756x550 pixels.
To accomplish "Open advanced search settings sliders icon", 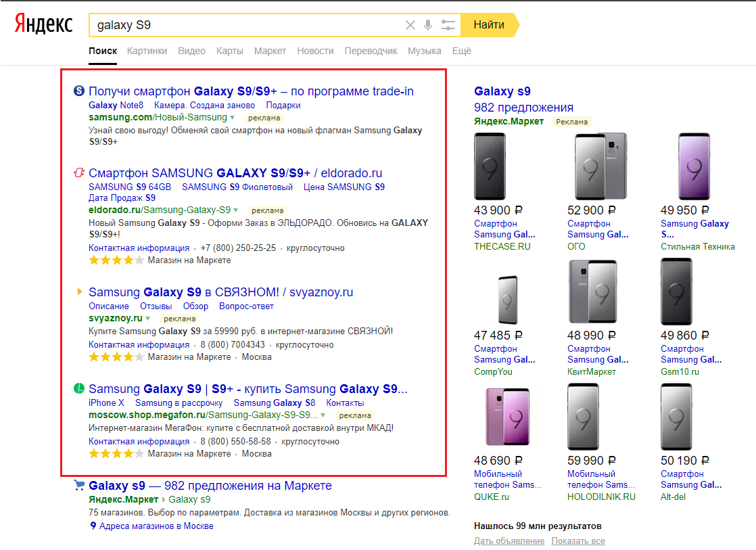I will click(x=448, y=25).
